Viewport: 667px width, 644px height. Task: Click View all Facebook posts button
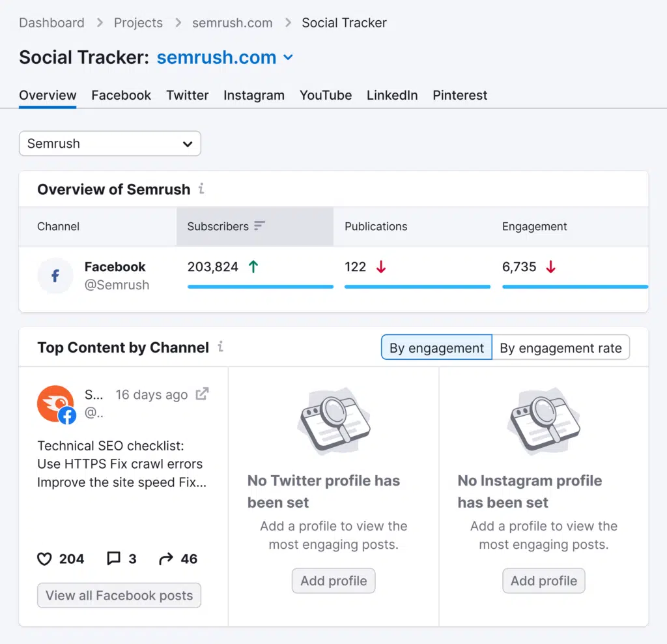point(119,595)
